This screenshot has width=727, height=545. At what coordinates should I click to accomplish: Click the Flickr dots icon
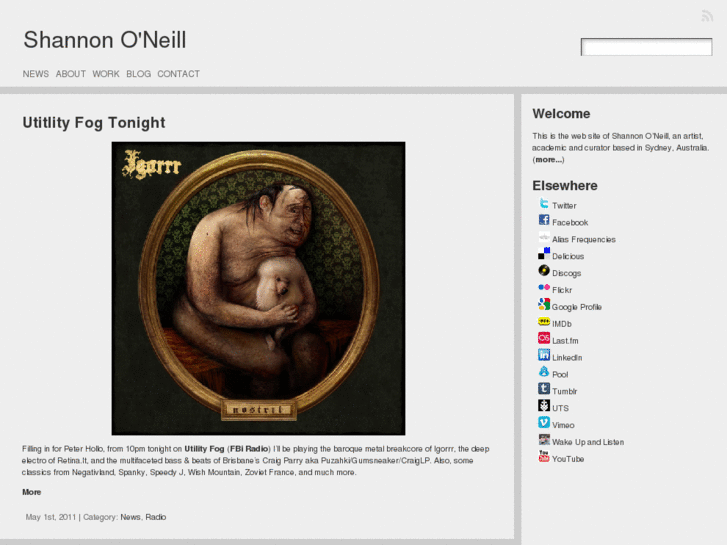pyautogui.click(x=544, y=288)
